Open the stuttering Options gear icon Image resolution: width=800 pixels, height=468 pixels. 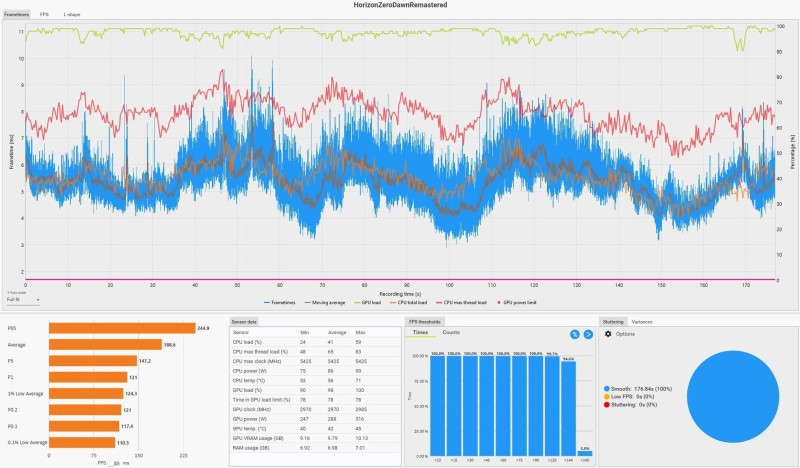coord(608,334)
